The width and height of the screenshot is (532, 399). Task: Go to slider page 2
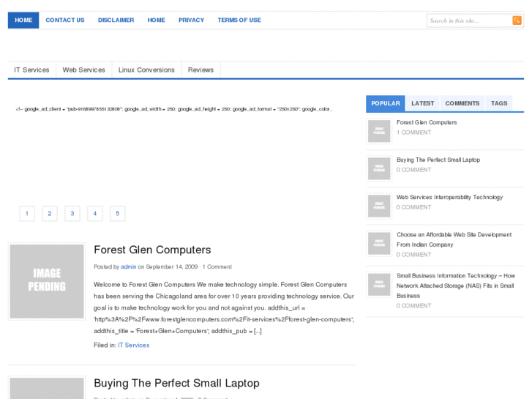50,214
